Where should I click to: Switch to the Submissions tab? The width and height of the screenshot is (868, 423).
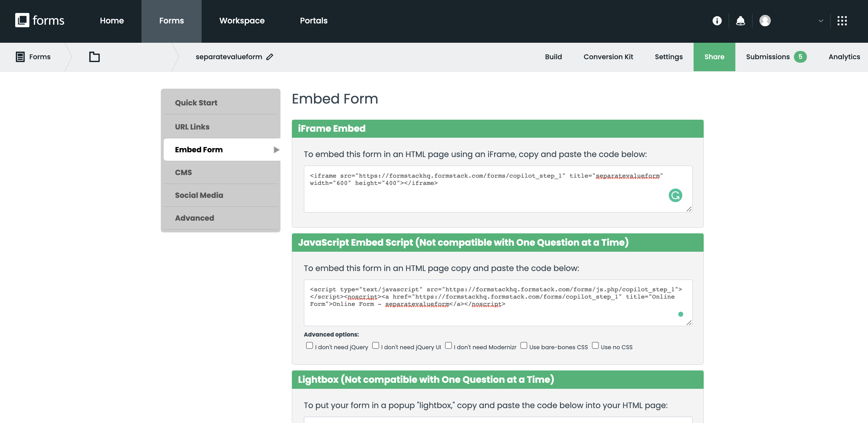[x=768, y=57]
